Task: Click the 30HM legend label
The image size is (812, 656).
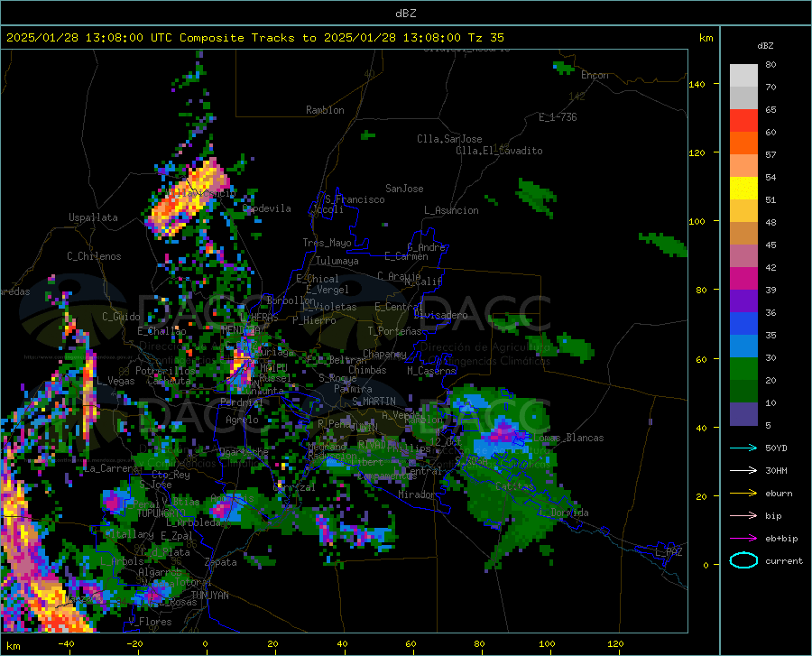Action: 776,470
